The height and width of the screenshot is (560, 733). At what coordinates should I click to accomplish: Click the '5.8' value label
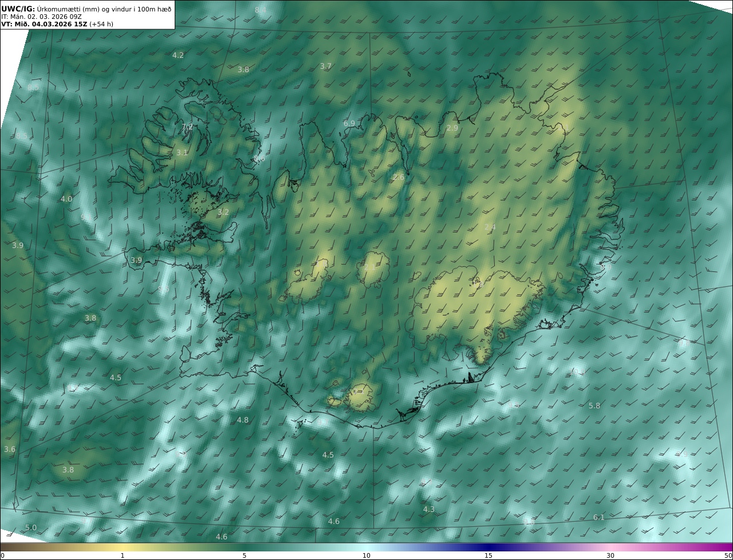click(594, 406)
